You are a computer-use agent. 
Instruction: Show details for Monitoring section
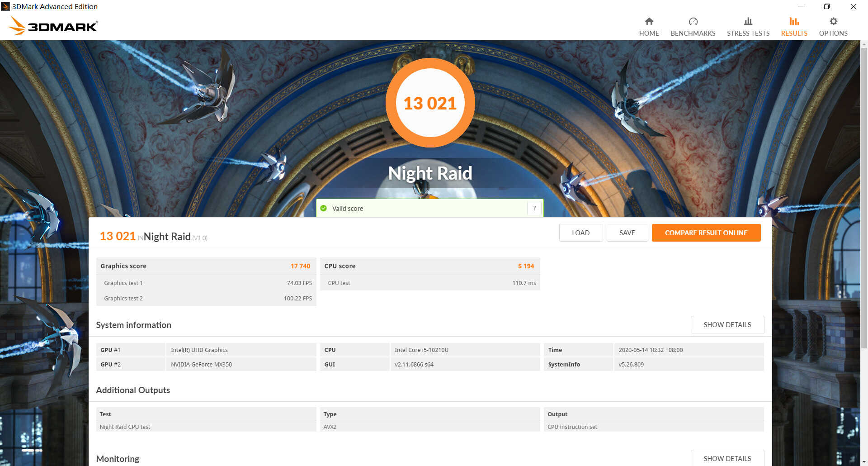pos(727,458)
